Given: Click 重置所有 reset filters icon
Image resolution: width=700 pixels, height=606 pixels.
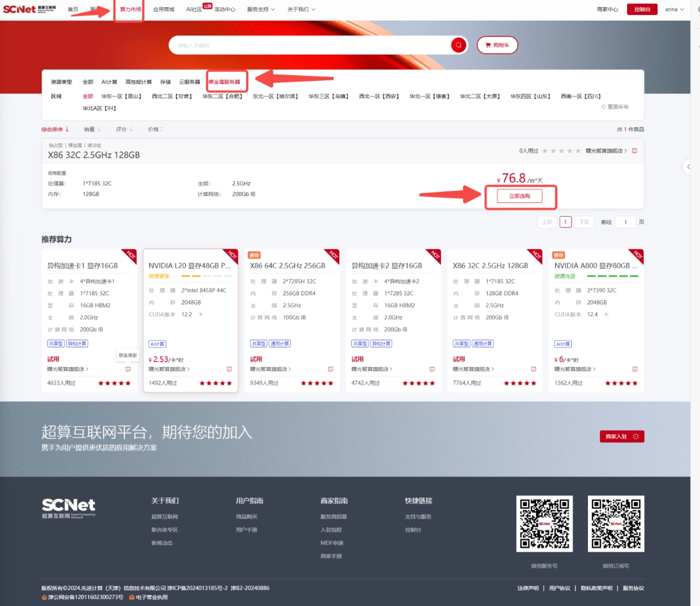Looking at the screenshot, I should (604, 107).
